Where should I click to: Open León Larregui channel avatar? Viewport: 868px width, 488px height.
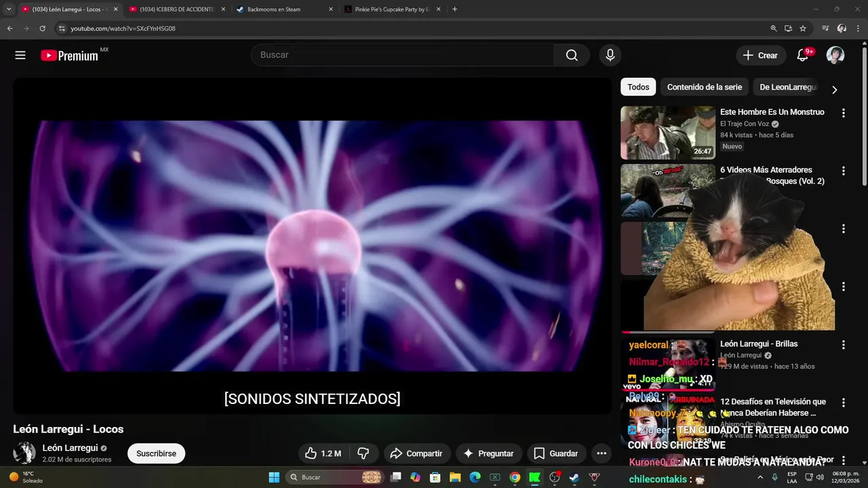[24, 453]
